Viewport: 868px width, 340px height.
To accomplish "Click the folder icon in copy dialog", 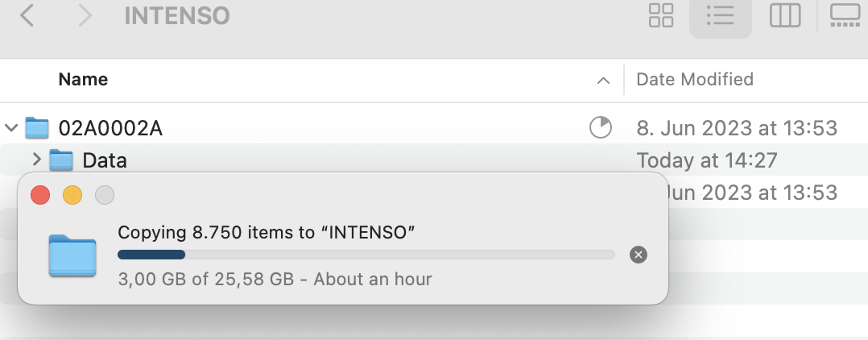I will click(x=72, y=255).
